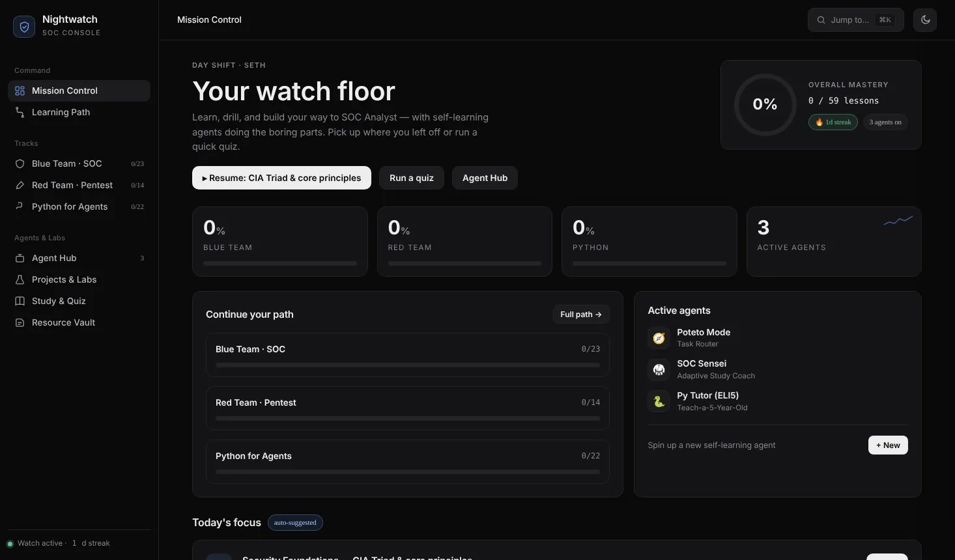The width and height of the screenshot is (955, 560).
Task: Click the Active Agents sparkline chart icon
Action: click(898, 221)
